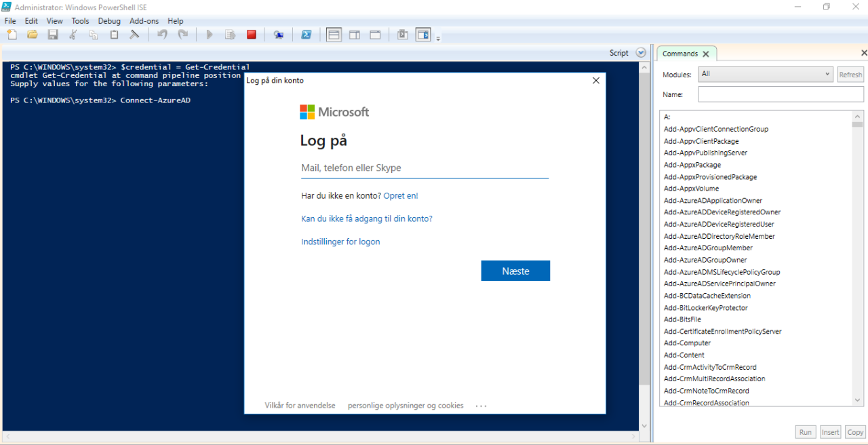Focus the Mail, telefon eller Skype field

425,168
